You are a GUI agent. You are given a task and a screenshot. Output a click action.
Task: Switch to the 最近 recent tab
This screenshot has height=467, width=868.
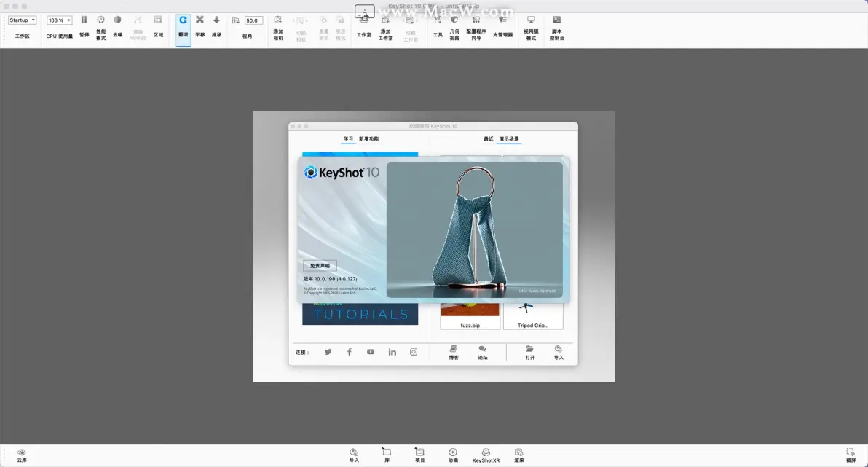[488, 139]
